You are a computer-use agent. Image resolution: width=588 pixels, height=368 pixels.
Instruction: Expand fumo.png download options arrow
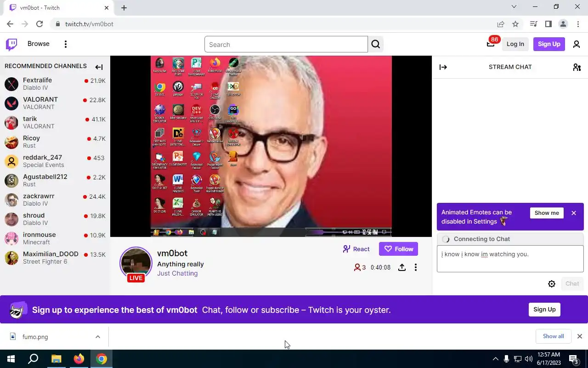(98, 337)
